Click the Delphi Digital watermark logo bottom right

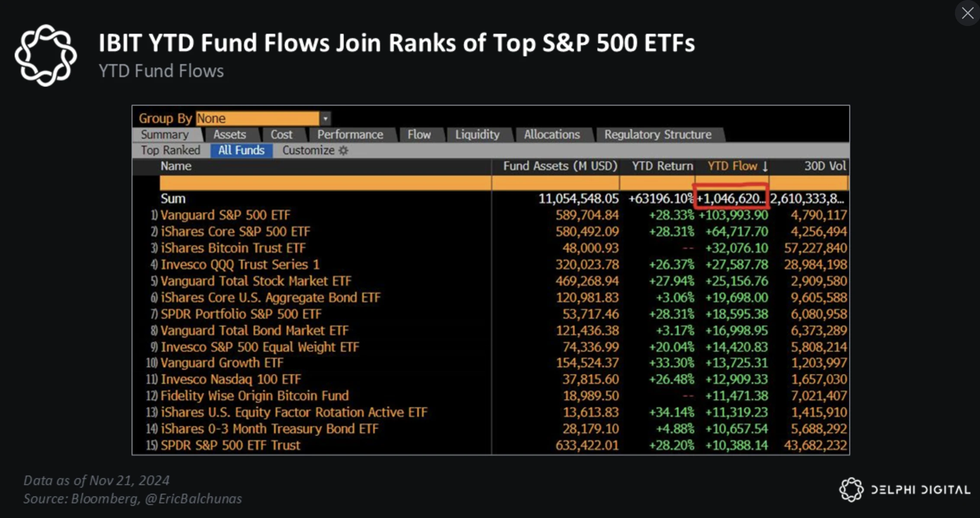851,489
